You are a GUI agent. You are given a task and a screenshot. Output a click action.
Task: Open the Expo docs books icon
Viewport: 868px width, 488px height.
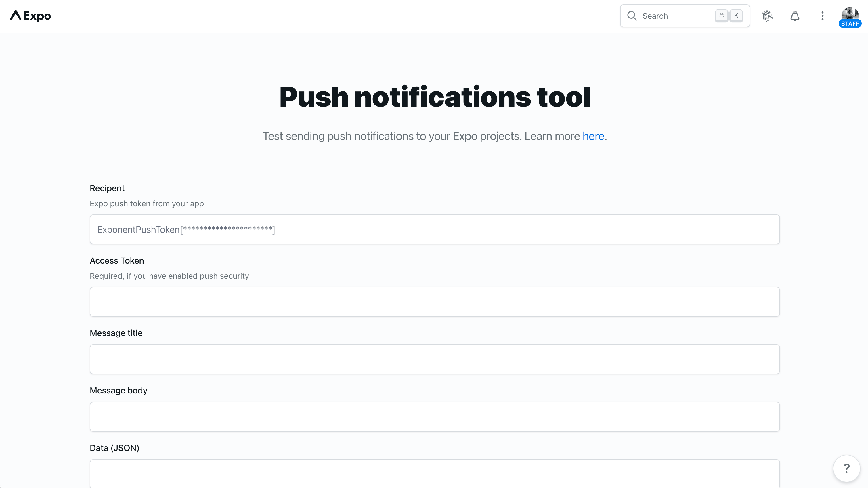click(767, 16)
